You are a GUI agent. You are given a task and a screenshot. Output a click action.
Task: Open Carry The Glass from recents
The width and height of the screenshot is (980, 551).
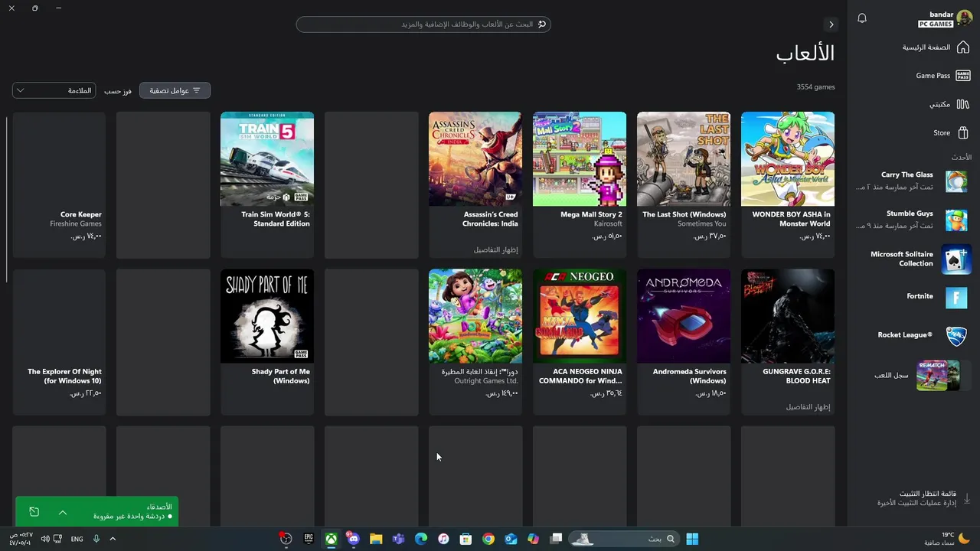point(911,181)
